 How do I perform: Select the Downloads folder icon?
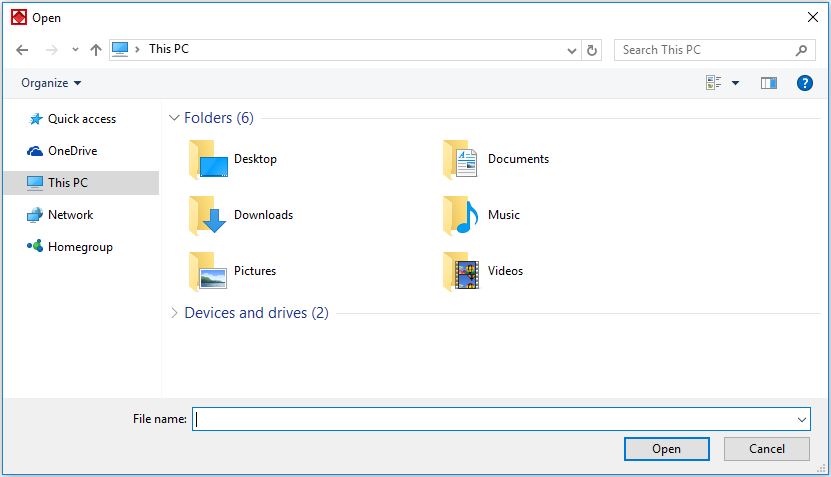coord(208,215)
